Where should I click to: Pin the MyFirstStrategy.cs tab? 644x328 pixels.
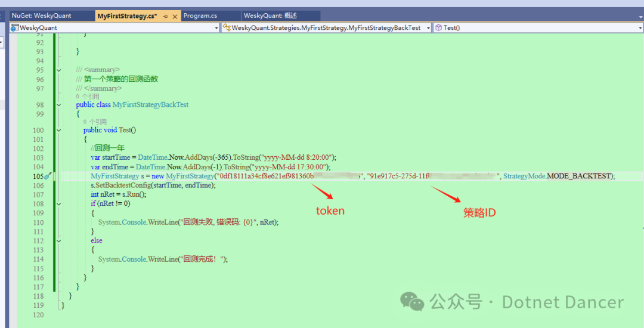(x=166, y=17)
